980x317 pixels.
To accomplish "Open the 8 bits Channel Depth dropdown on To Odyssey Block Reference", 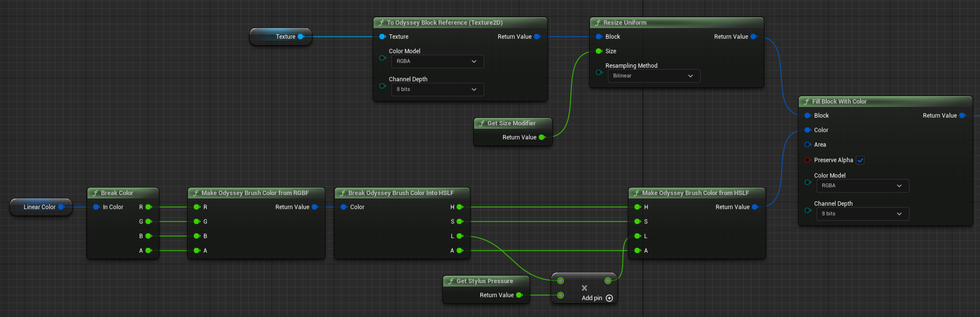I will point(437,89).
